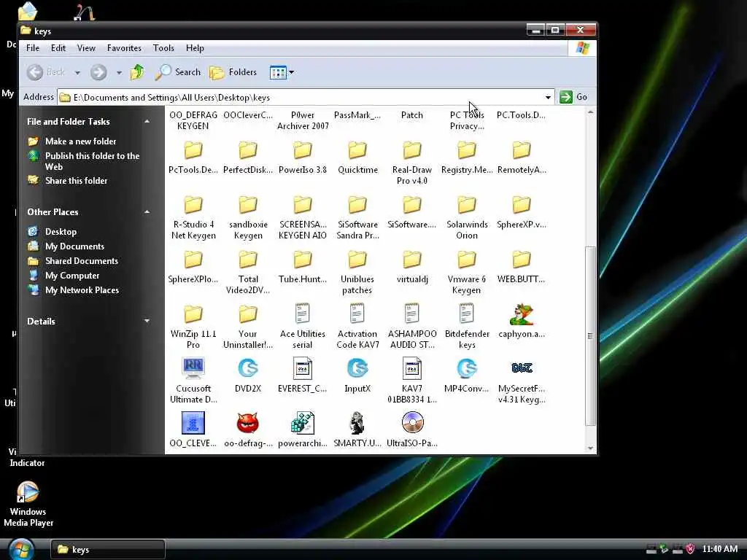Screen dimensions: 747x560
Task: Select the MySecretF... v4.31 Keyg... file
Action: point(522,381)
